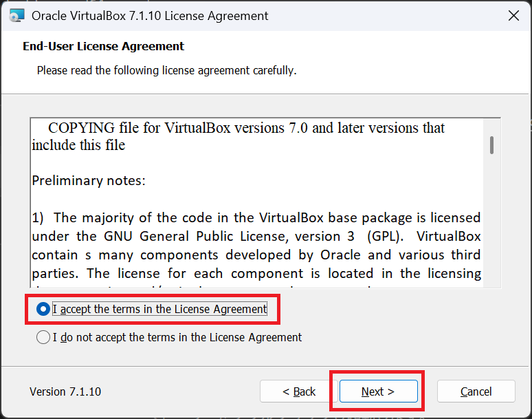
Task: Click the 'Please read the following' instruction text
Action: coord(166,70)
